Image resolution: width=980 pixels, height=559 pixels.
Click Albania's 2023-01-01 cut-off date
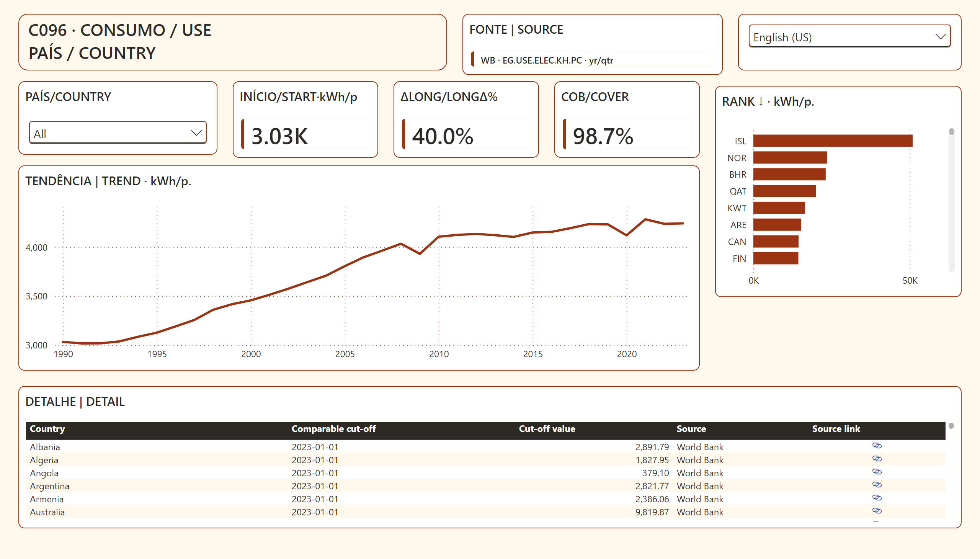pos(315,447)
